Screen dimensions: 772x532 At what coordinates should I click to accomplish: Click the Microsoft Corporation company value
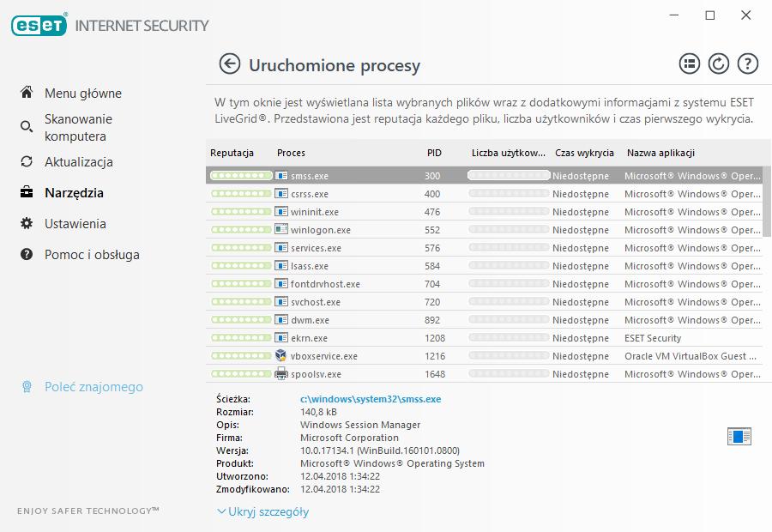[350, 438]
